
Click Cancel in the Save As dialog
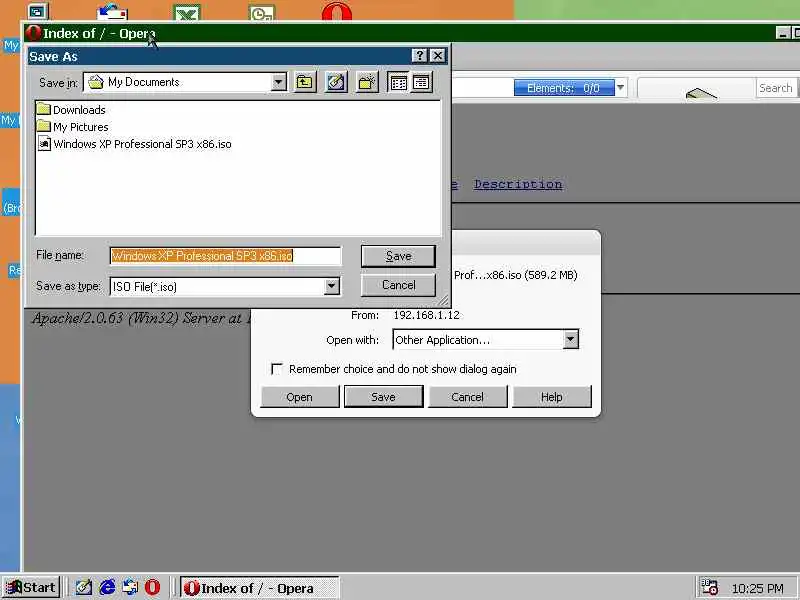(x=398, y=285)
